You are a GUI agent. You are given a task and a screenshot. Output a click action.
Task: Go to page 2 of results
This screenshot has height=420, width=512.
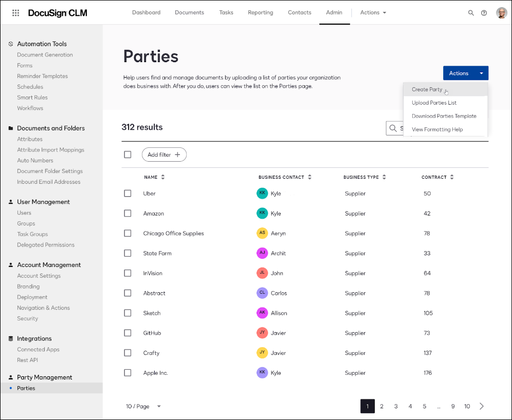point(382,406)
